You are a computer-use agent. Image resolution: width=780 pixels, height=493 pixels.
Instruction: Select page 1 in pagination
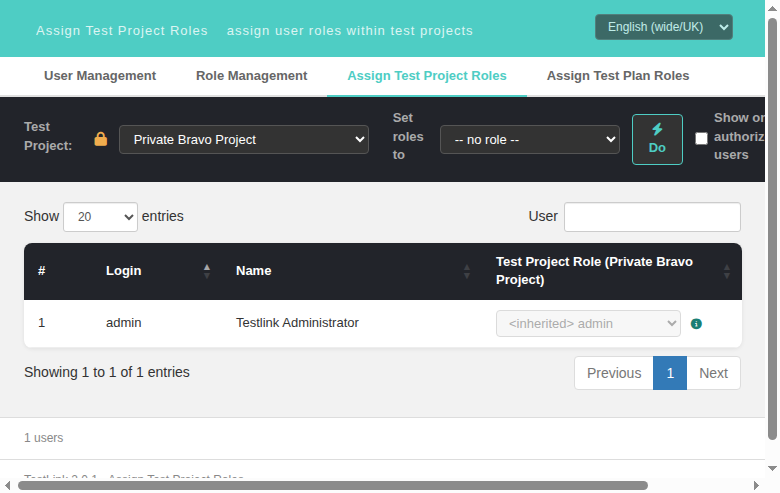[670, 373]
